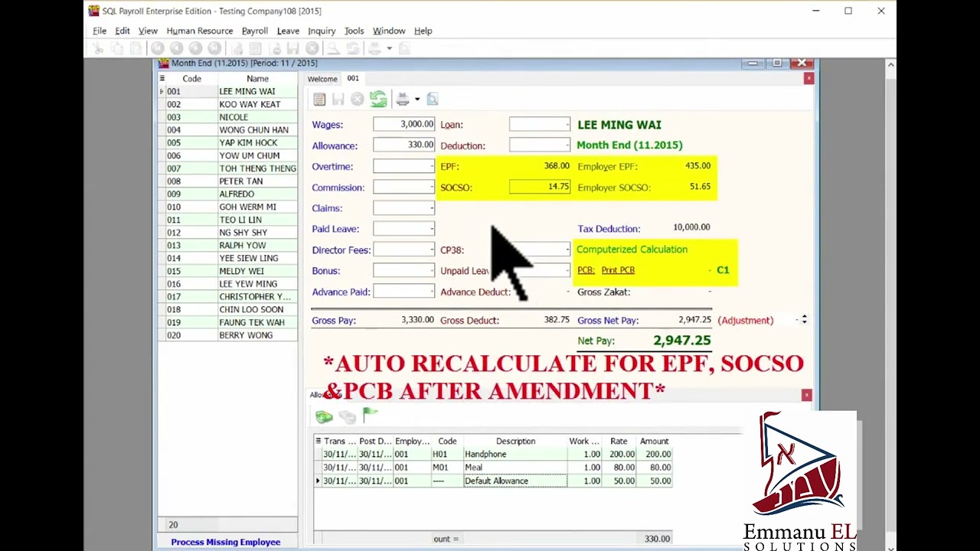This screenshot has width=980, height=551.
Task: Open the Window menu
Action: click(x=389, y=31)
